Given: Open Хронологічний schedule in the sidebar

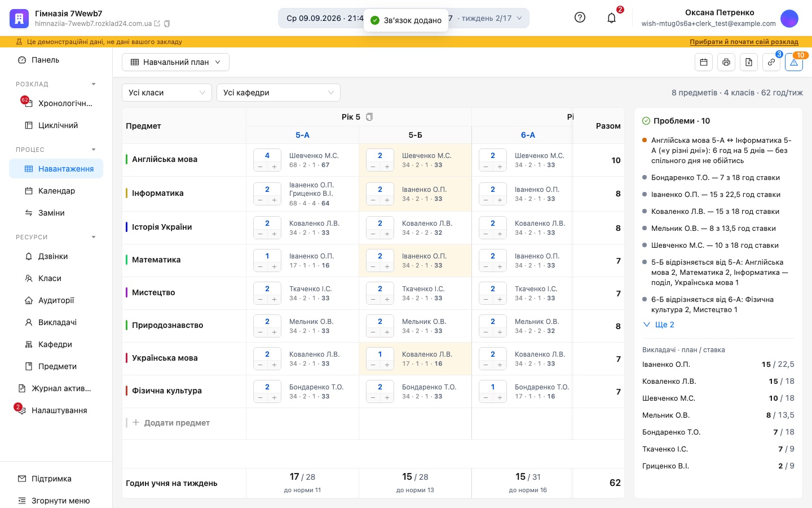Looking at the screenshot, I should click(56, 103).
